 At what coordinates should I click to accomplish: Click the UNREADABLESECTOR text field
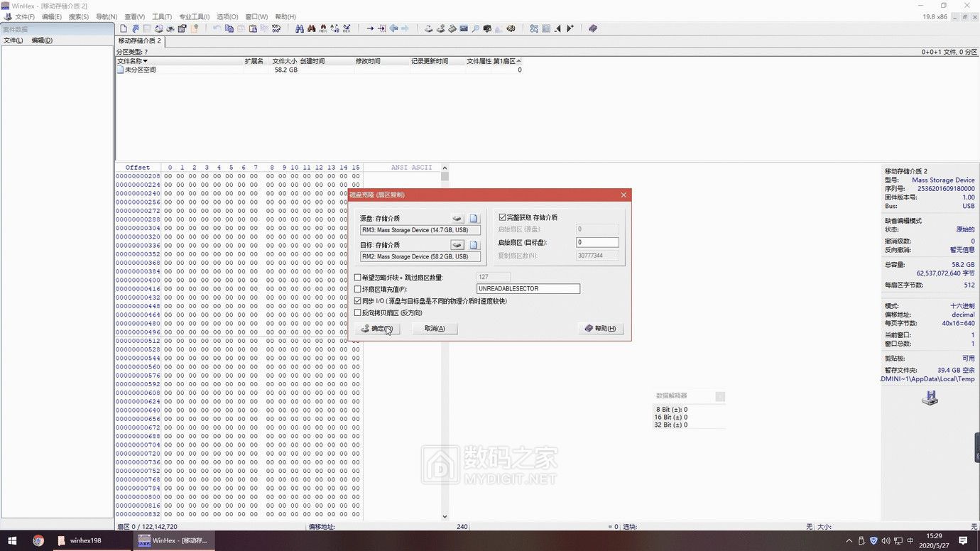pyautogui.click(x=528, y=289)
